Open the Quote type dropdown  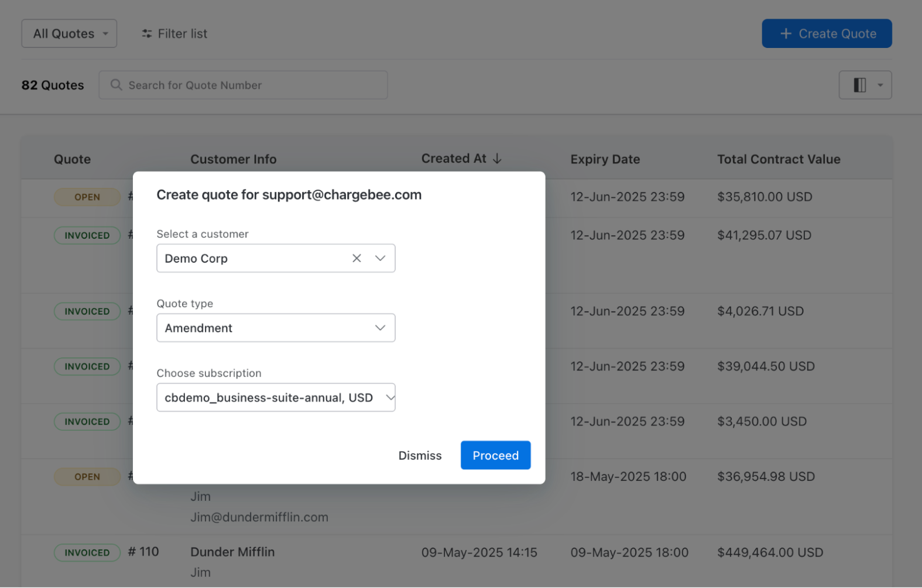point(276,328)
